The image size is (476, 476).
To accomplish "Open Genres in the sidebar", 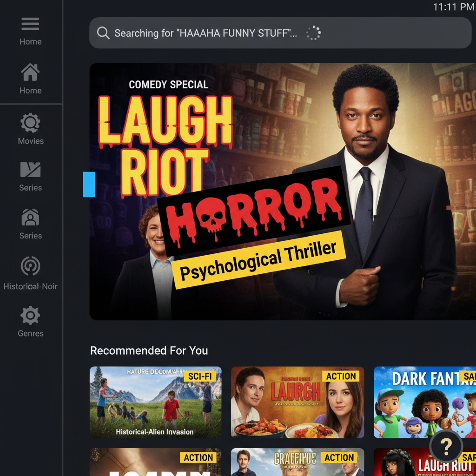I will [x=30, y=316].
